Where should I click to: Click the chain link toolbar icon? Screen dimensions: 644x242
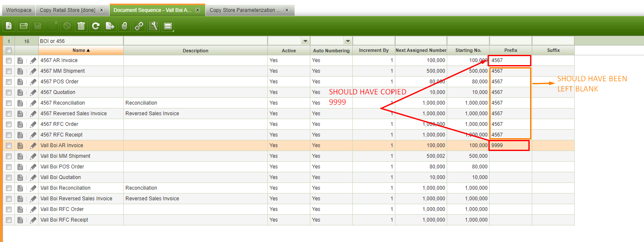pos(139,26)
